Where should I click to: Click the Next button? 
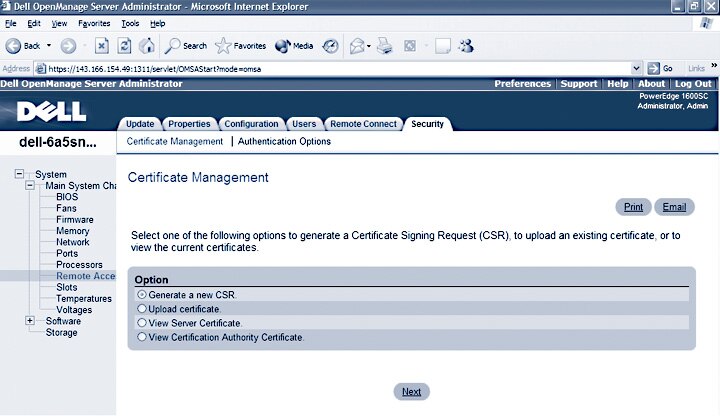pos(411,392)
